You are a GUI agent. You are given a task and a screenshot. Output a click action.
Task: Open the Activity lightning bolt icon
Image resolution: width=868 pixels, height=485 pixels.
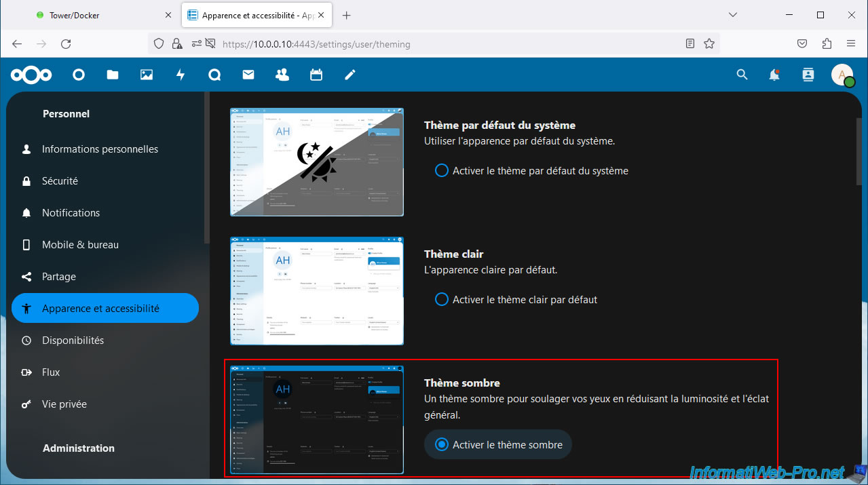[181, 75]
